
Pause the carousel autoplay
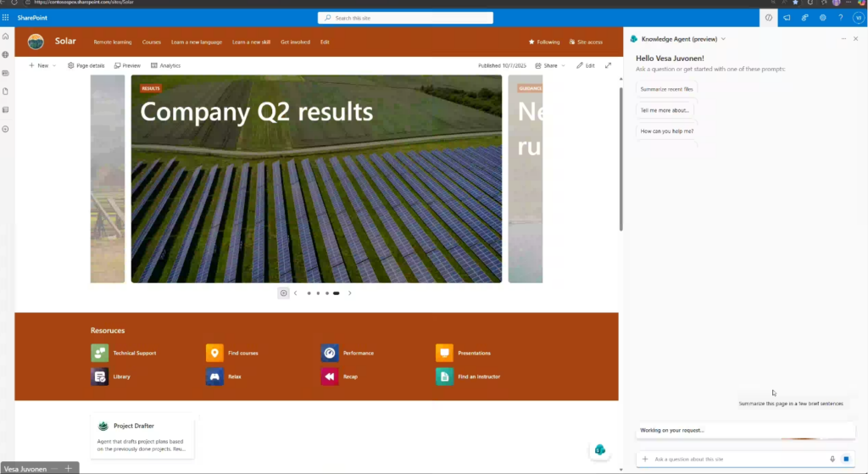[x=283, y=293]
